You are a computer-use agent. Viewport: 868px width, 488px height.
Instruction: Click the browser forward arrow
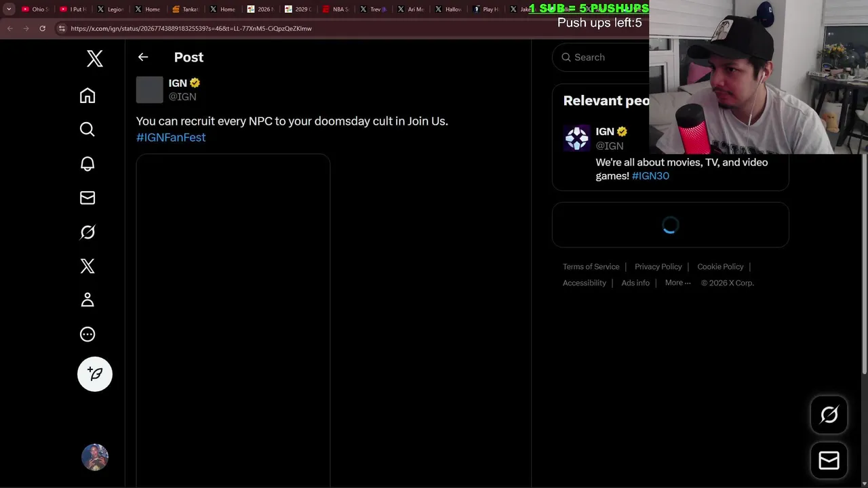tap(26, 28)
